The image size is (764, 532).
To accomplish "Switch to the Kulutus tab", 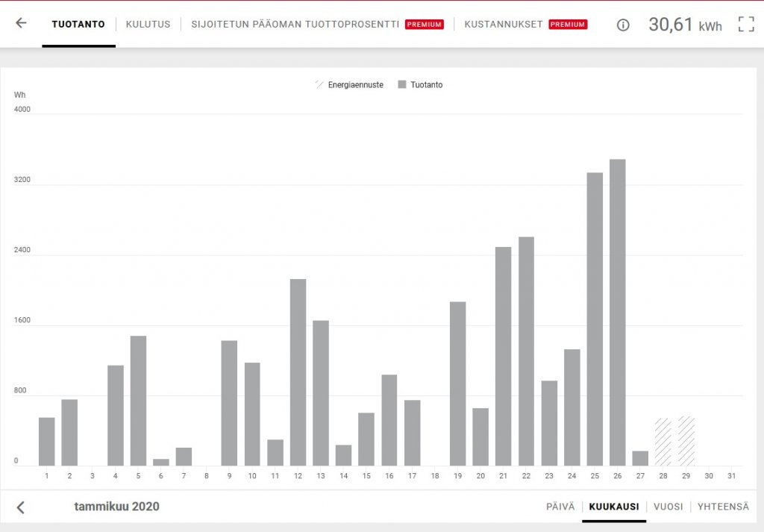I will coord(148,24).
